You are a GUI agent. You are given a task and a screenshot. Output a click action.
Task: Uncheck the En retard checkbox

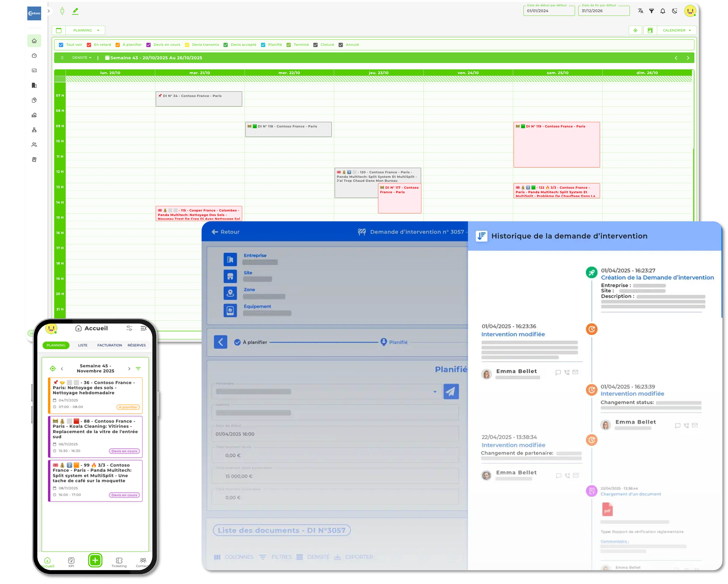point(89,45)
